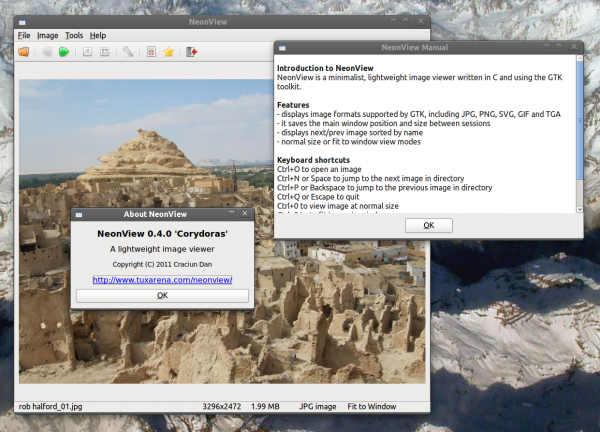Maximize the NeonView Manual window

(x=559, y=46)
